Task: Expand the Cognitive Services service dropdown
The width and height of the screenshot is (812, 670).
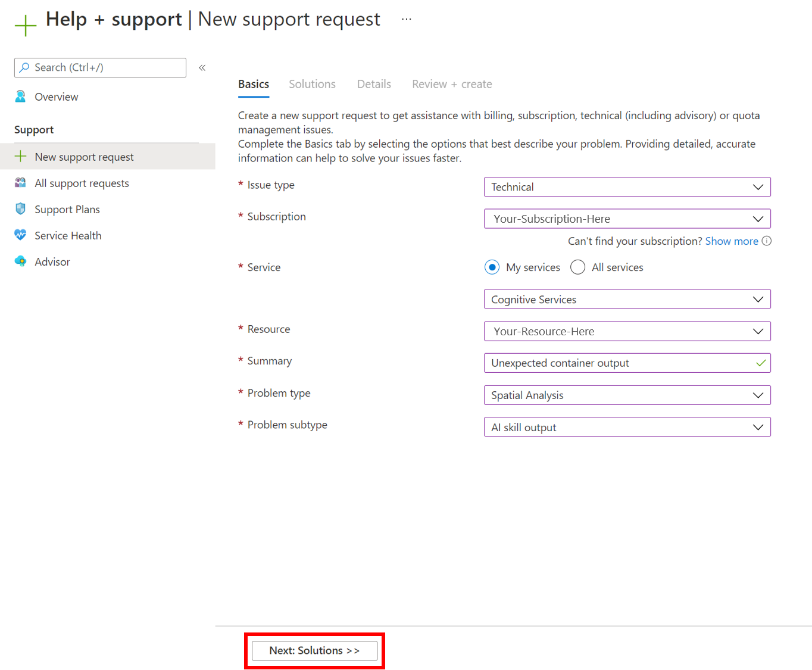Action: click(627, 300)
